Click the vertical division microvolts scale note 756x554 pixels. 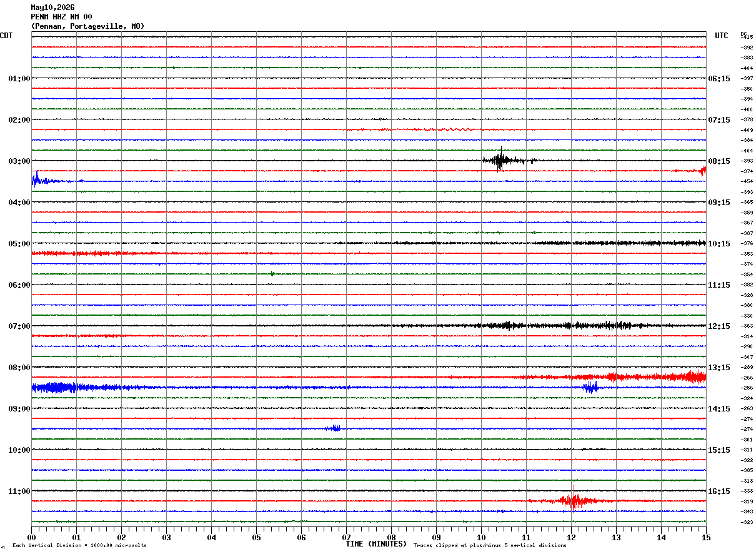click(x=79, y=546)
